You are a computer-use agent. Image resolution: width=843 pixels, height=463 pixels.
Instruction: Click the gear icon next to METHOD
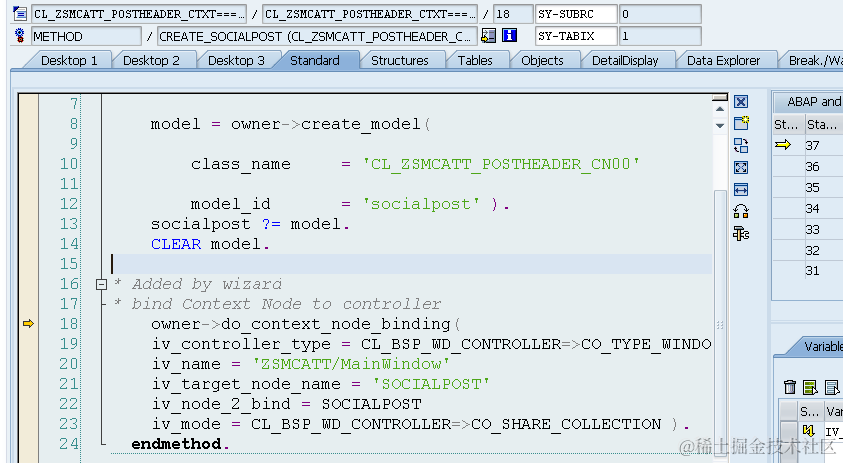19,36
